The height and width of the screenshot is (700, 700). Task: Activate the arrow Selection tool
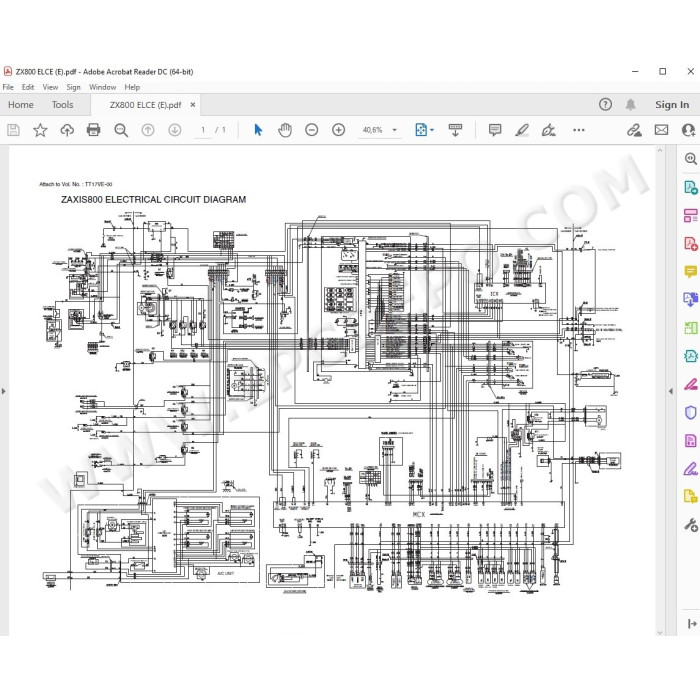(x=258, y=130)
